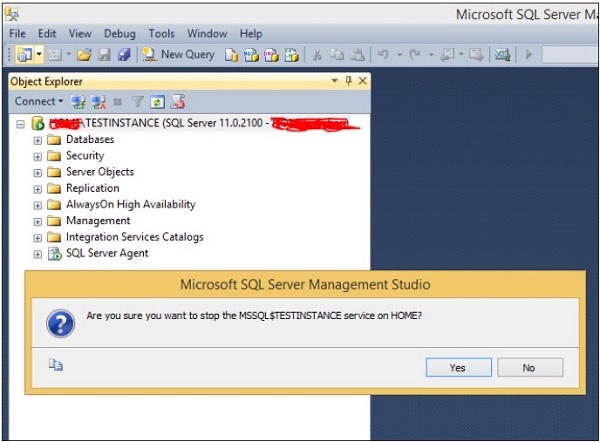Click the Connect Object Explorer icon

tap(79, 101)
